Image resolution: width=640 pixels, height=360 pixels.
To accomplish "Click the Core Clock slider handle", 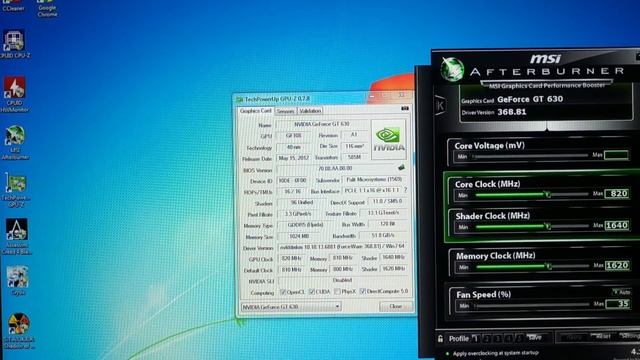I will point(548,195).
